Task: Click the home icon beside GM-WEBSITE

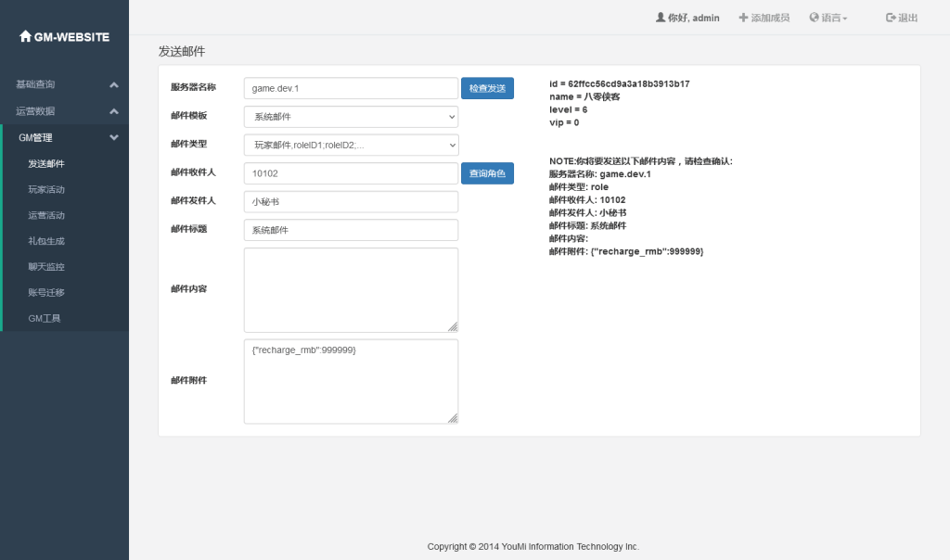Action: click(25, 37)
